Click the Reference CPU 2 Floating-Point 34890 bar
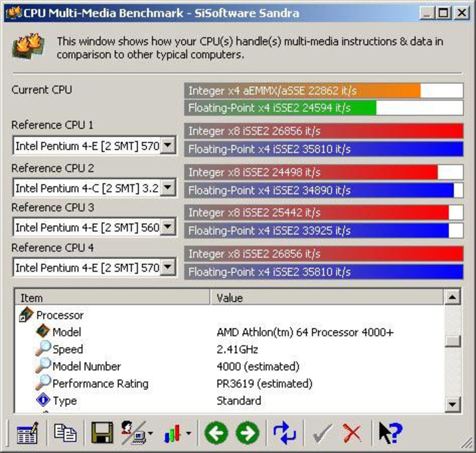476x453 pixels. point(323,190)
